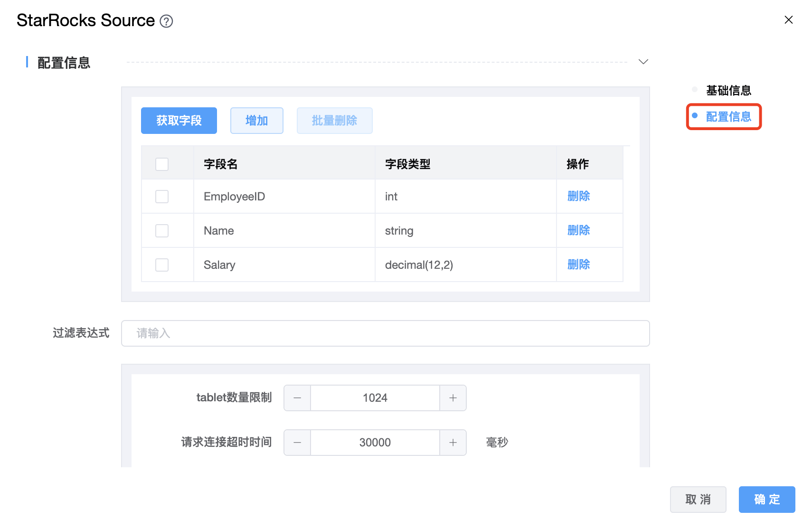Collapse the 配置信息 section chevron

pyautogui.click(x=643, y=62)
